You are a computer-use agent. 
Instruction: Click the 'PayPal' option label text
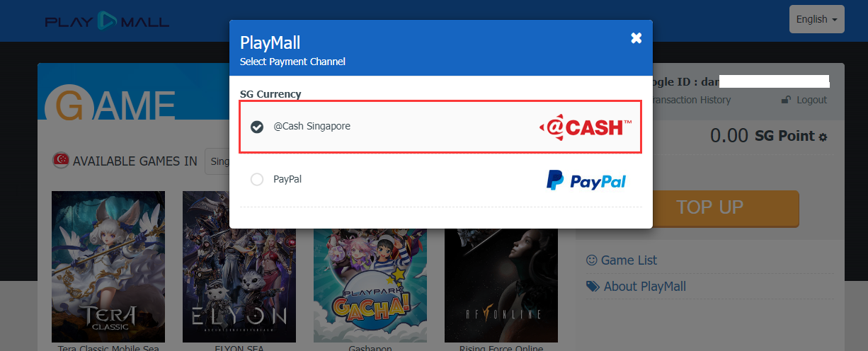click(x=287, y=179)
